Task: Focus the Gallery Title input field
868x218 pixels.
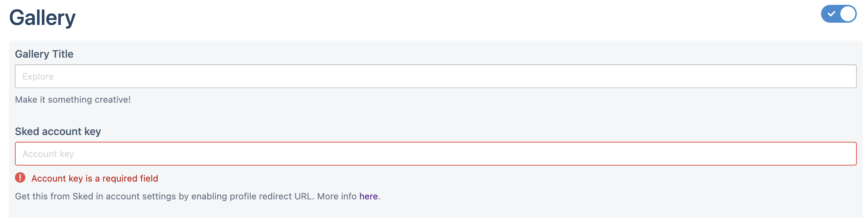Action: 436,76
